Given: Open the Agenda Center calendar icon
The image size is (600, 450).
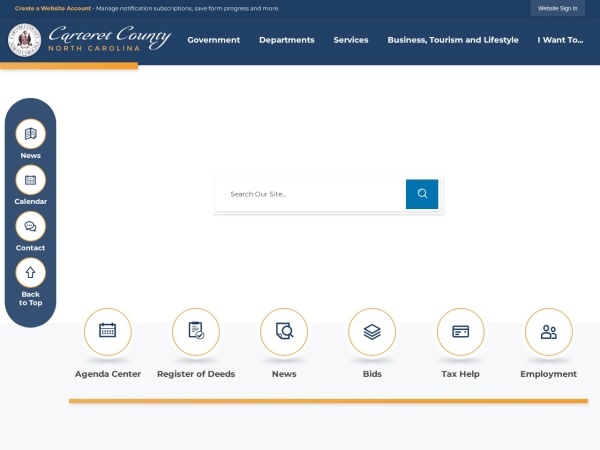Looking at the screenshot, I should 108,332.
